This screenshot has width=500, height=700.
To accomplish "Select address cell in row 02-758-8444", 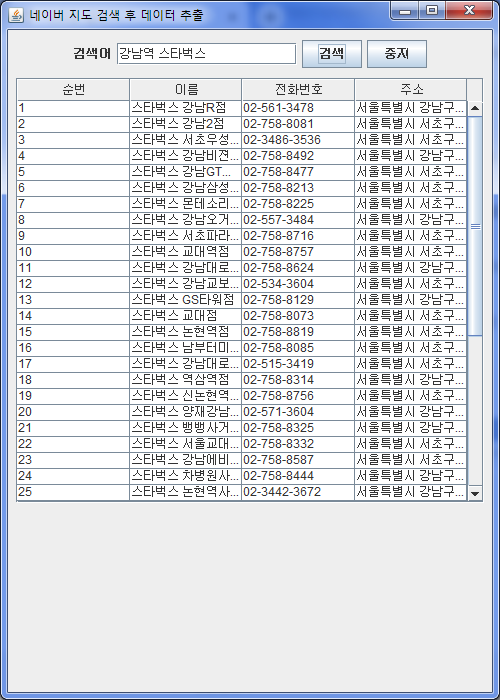I will [411, 476].
